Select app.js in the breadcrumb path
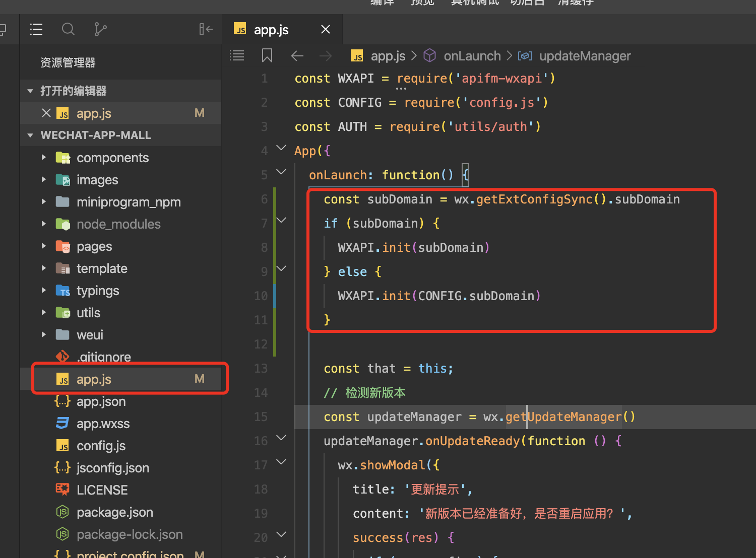This screenshot has width=756, height=558. click(388, 56)
